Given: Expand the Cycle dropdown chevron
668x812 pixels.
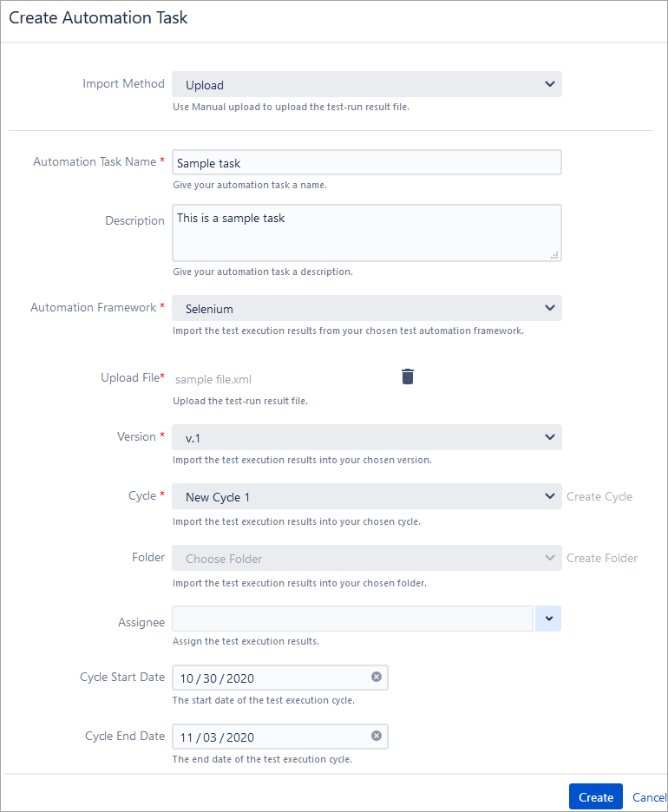Looking at the screenshot, I should coord(549,495).
